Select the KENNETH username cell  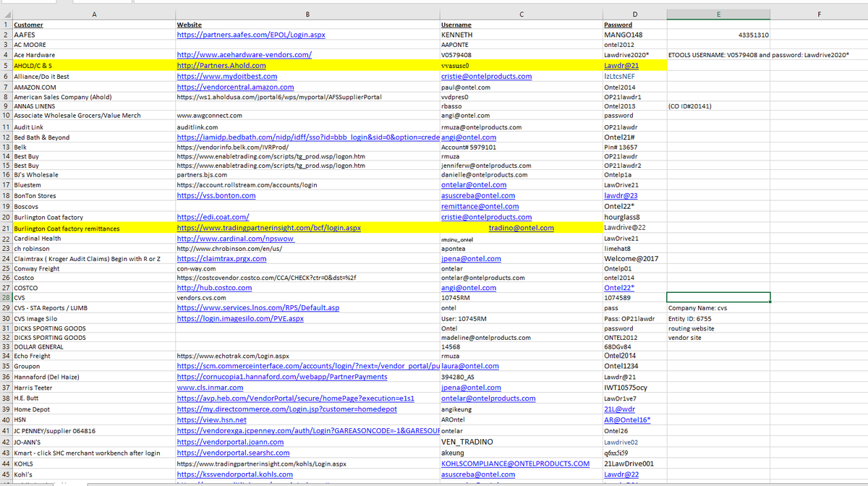(x=521, y=35)
